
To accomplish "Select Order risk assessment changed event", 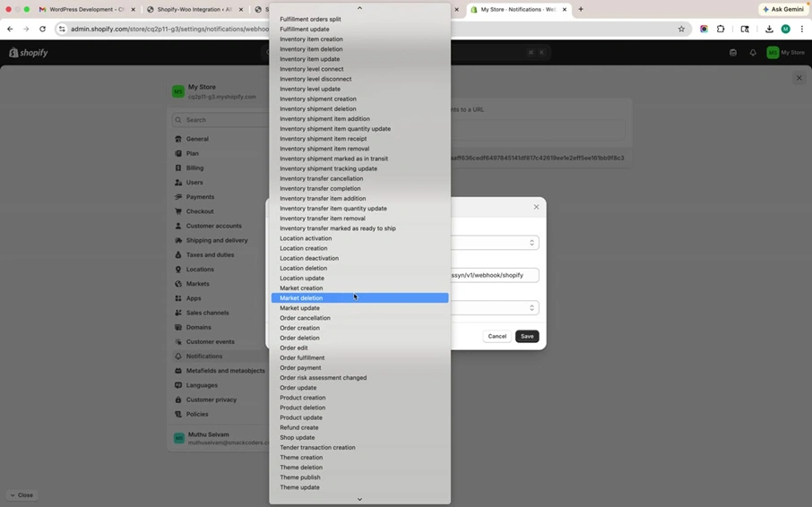I will [x=360, y=378].
